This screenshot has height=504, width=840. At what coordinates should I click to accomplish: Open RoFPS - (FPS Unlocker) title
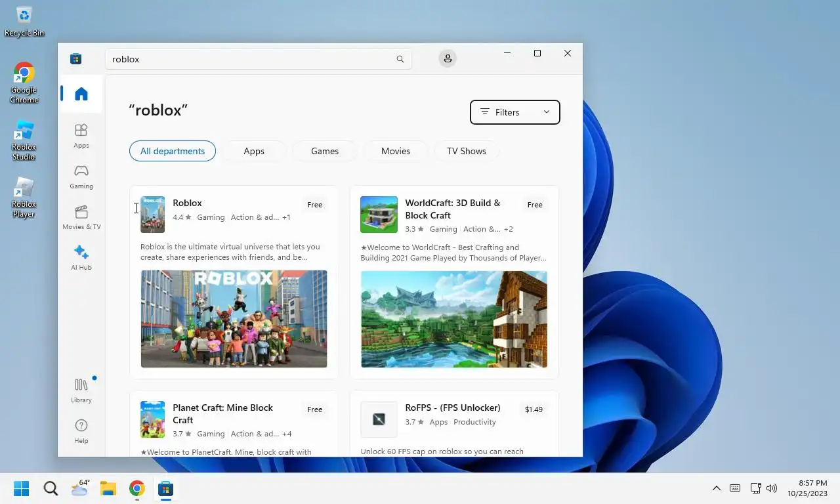click(453, 408)
